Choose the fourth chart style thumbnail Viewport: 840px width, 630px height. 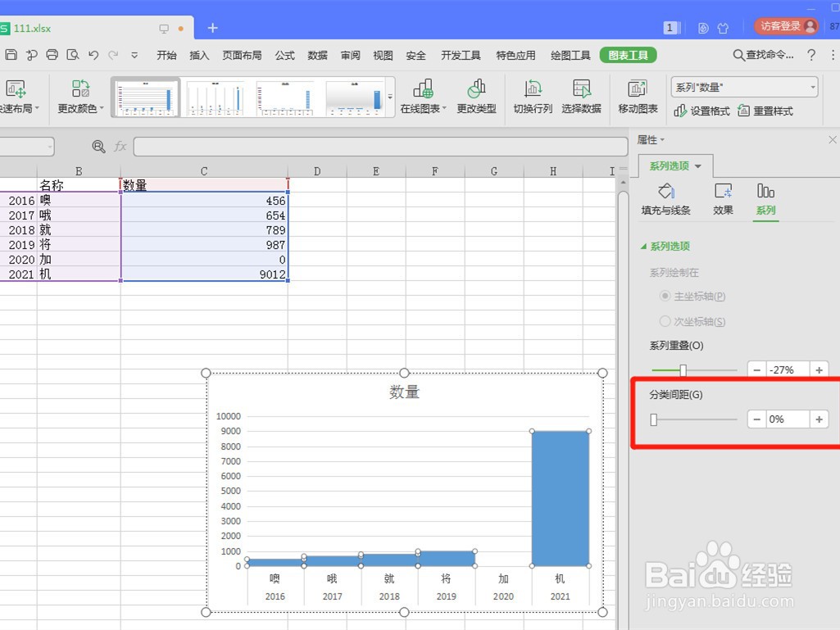(355, 97)
